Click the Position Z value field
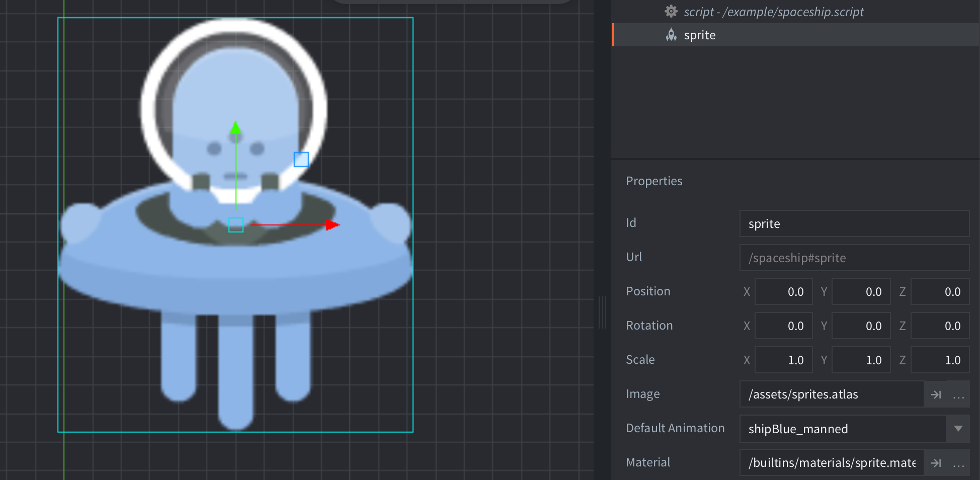This screenshot has height=480, width=980. tap(940, 291)
